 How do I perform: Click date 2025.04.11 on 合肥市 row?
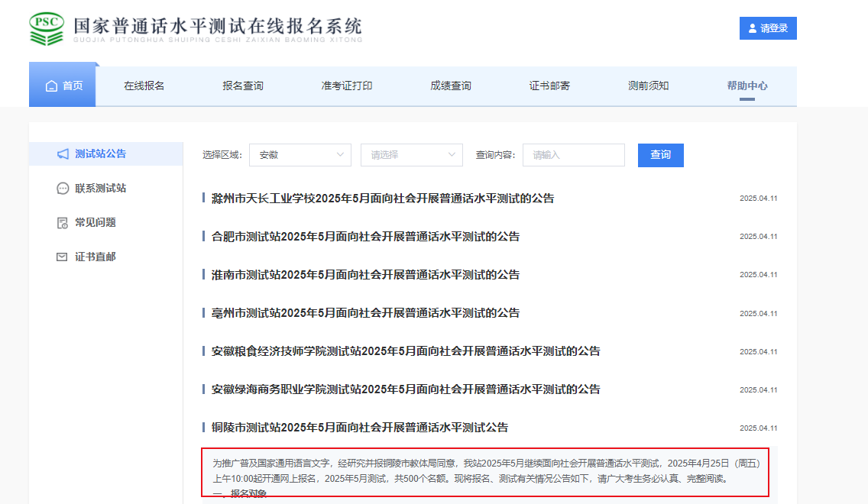click(x=759, y=237)
